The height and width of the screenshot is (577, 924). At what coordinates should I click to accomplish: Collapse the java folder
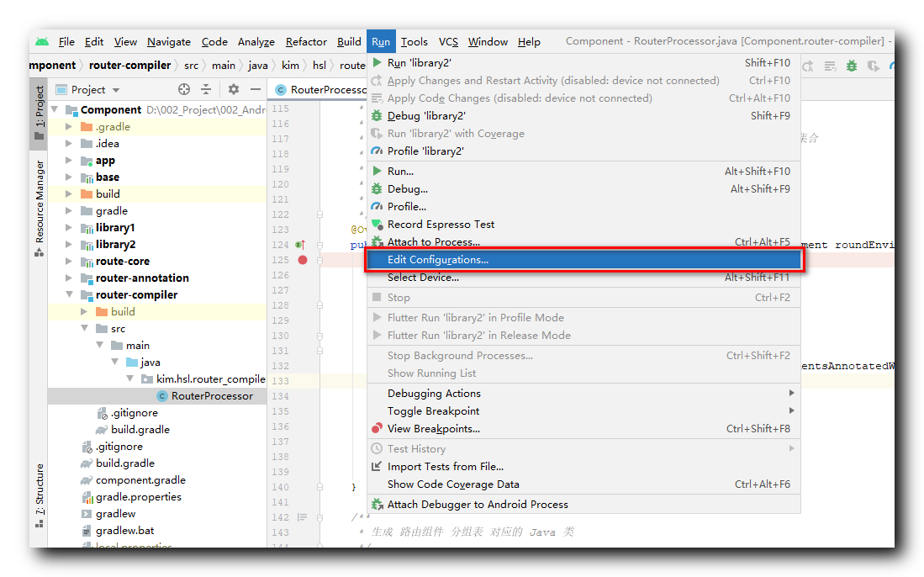point(115,362)
